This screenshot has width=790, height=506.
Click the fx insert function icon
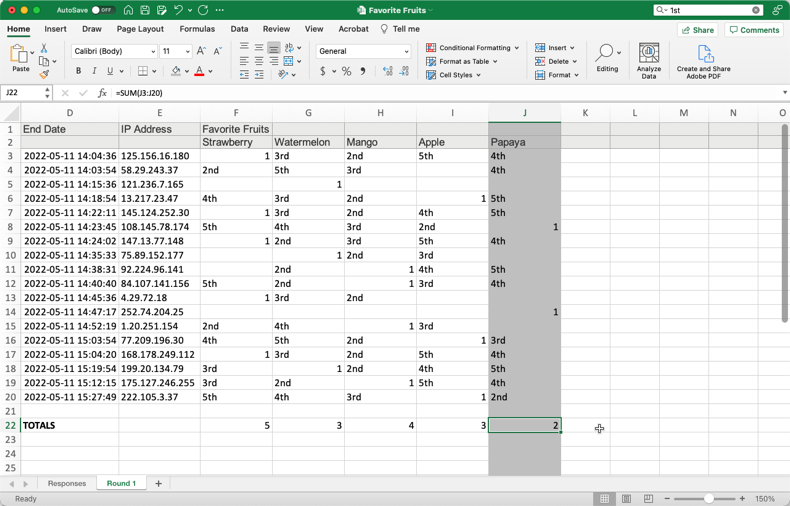tap(102, 93)
